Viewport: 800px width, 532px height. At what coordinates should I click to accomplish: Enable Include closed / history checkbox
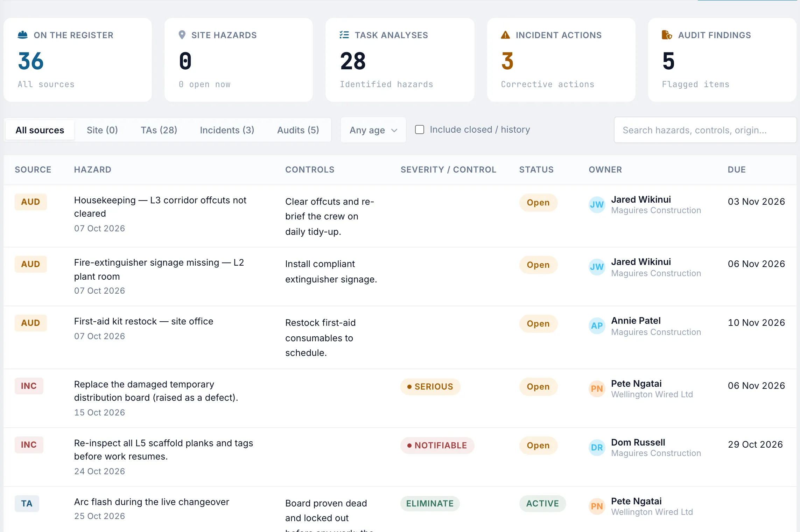[x=419, y=129]
